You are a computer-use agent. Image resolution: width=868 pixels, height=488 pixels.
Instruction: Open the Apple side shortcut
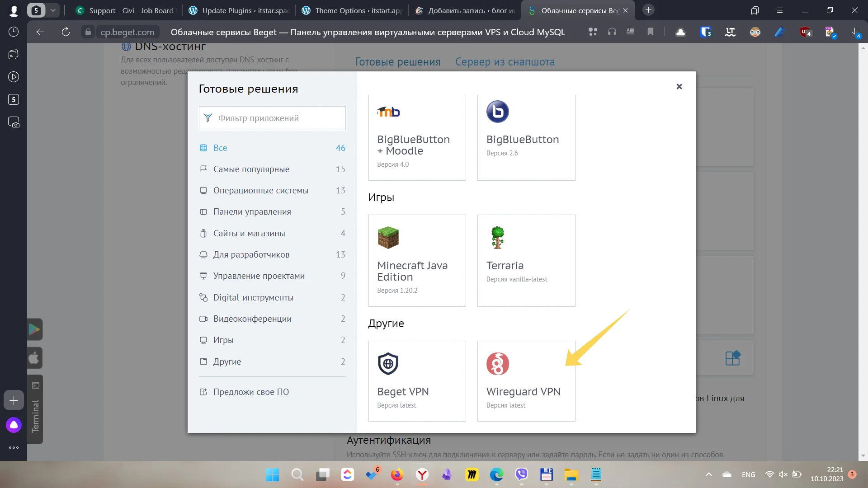click(35, 358)
